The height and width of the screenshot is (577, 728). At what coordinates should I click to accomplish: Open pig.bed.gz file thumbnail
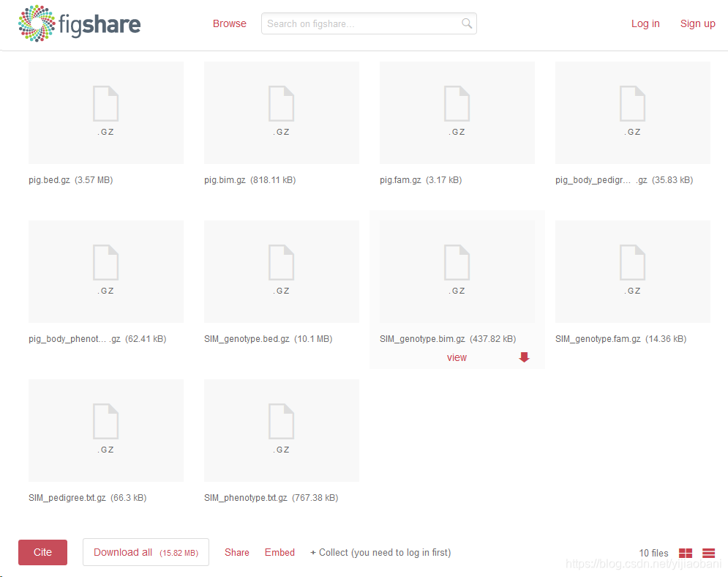coord(106,113)
